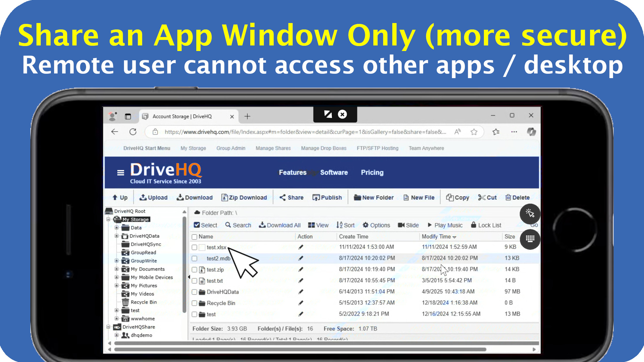644x362 pixels.
Task: Open the Zip Download tool
Action: point(245,198)
